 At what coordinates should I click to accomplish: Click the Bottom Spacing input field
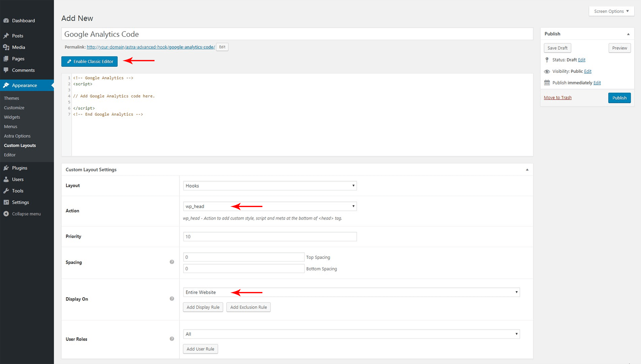click(244, 269)
